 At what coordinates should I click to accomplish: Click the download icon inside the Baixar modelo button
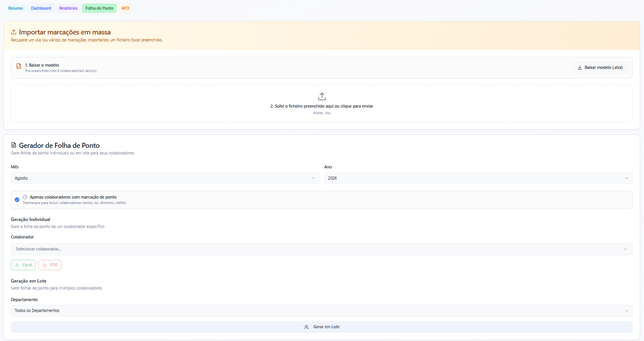(x=580, y=68)
